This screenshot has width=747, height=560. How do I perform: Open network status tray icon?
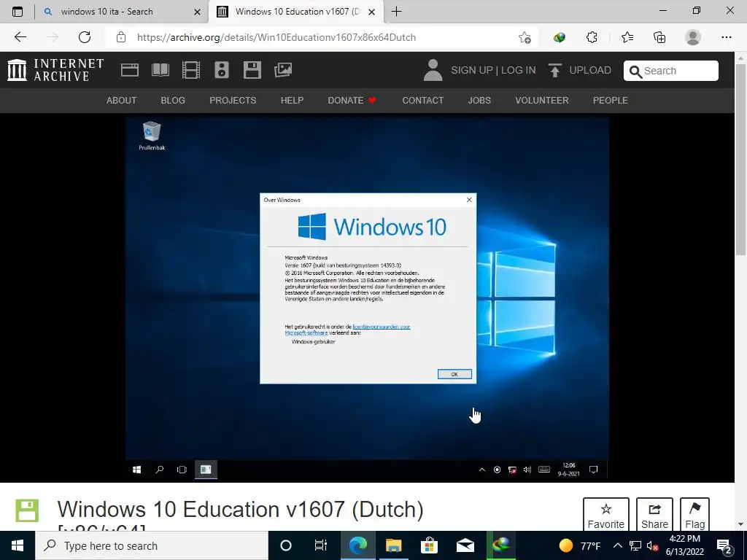pyautogui.click(x=635, y=545)
